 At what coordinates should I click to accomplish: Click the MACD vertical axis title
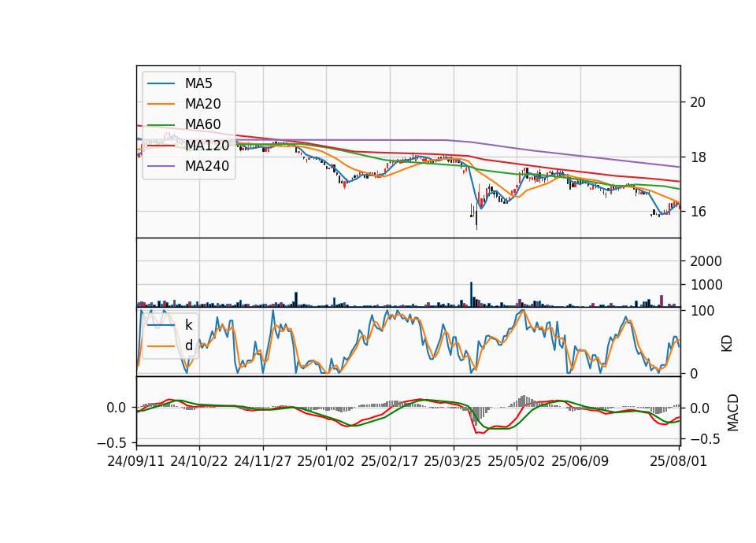click(733, 412)
